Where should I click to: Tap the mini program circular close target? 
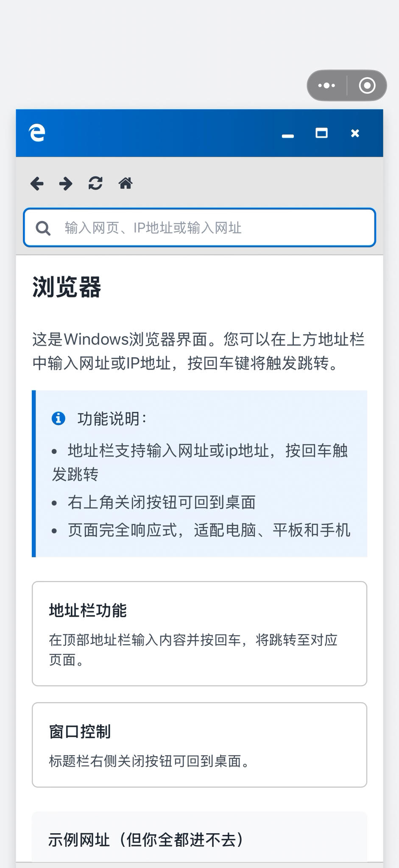point(367,86)
